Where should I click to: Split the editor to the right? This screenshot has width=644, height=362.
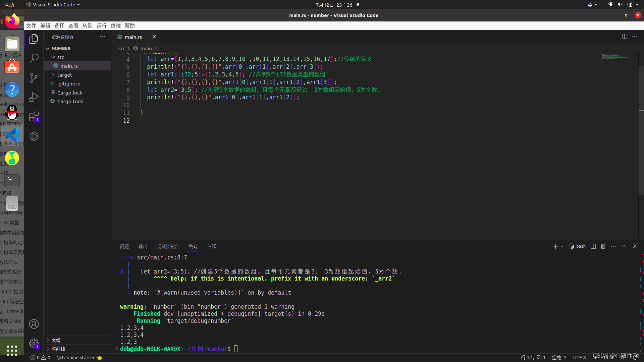coord(625,37)
